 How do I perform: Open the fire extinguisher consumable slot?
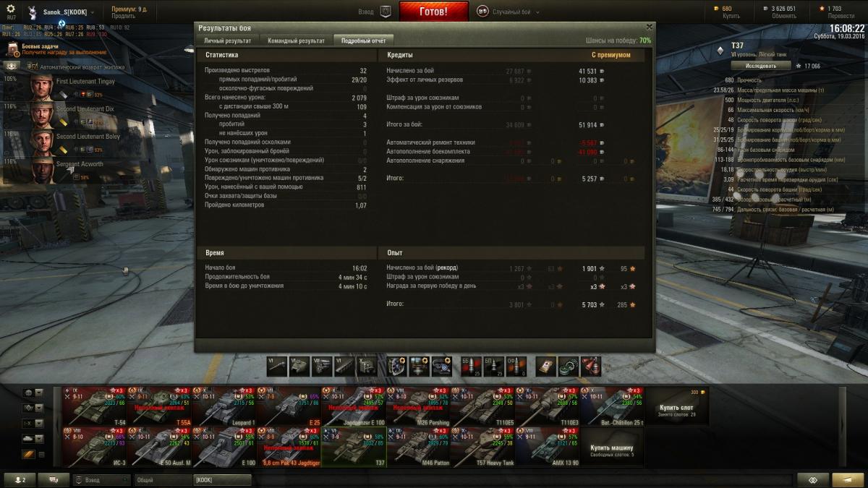pos(591,367)
